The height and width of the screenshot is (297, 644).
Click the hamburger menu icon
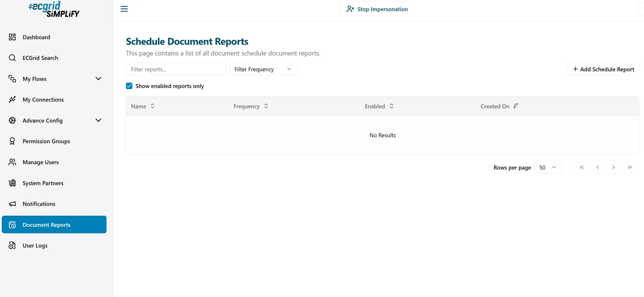coord(124,9)
